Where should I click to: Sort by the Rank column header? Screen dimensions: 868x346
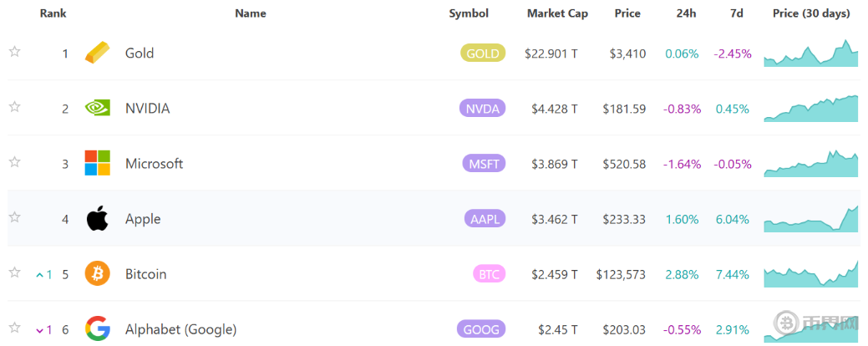click(x=53, y=13)
